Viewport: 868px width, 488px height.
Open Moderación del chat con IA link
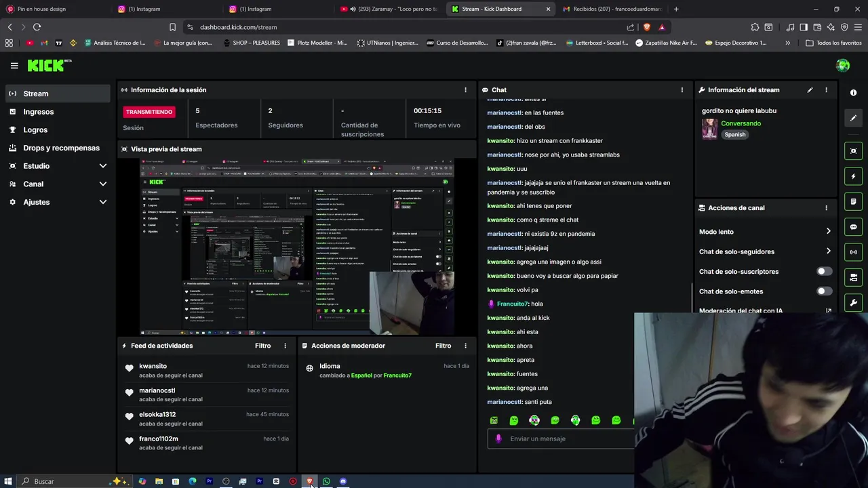[x=765, y=311]
